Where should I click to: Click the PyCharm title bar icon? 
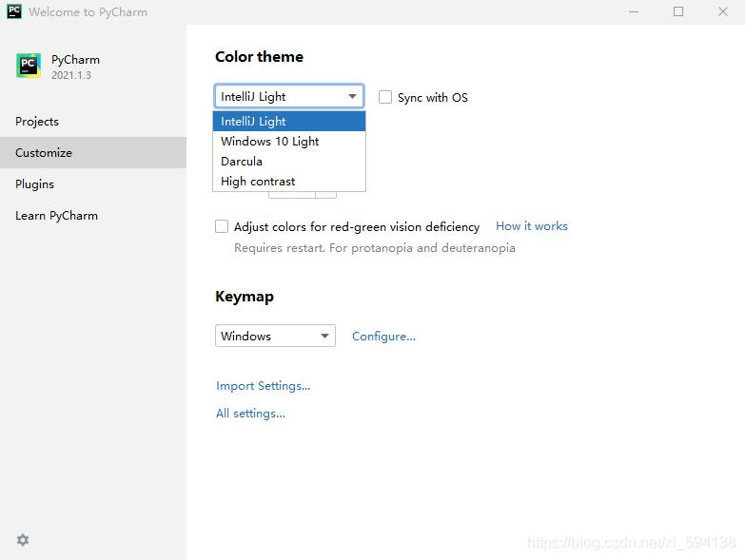click(14, 11)
